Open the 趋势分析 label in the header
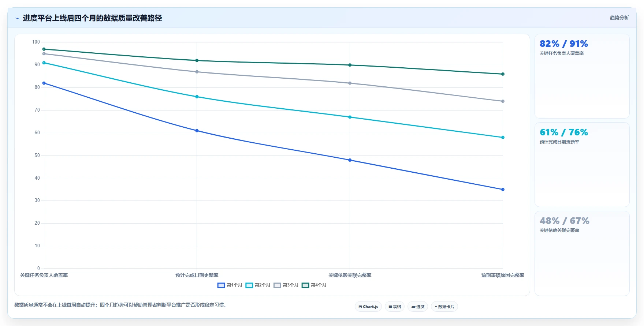The height and width of the screenshot is (326, 644). (x=619, y=18)
